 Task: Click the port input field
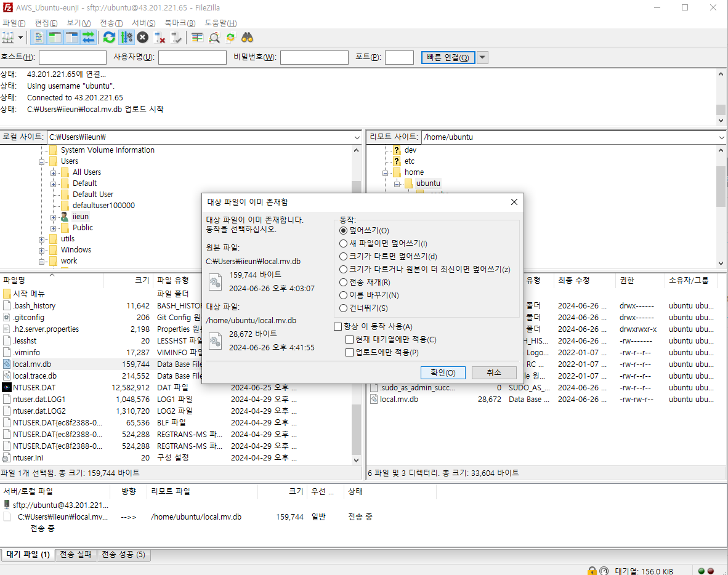pos(399,57)
